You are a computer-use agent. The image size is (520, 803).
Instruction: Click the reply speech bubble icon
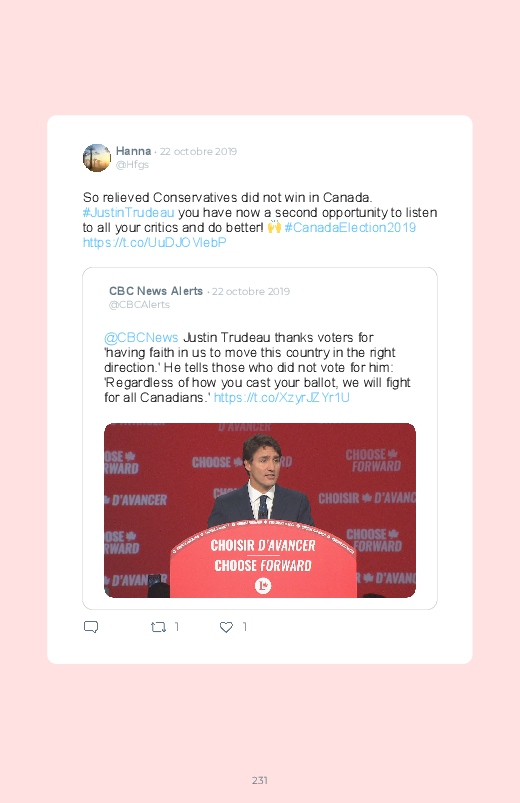click(91, 627)
